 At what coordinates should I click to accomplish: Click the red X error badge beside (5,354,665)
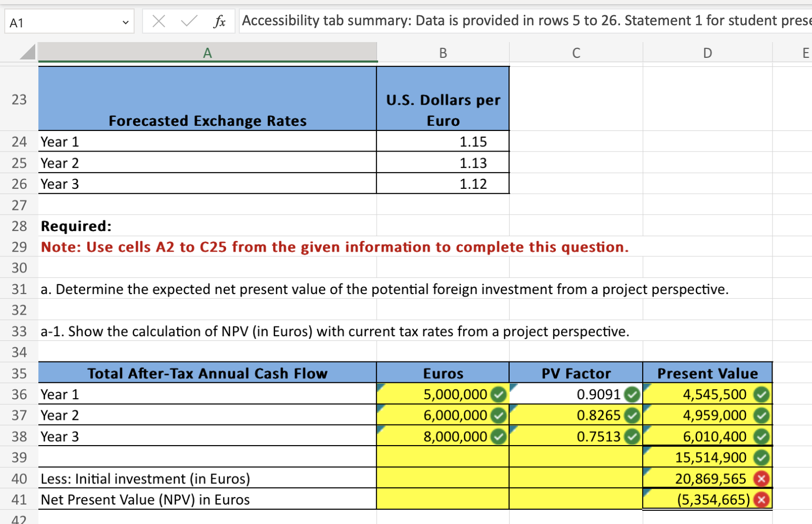(x=762, y=500)
